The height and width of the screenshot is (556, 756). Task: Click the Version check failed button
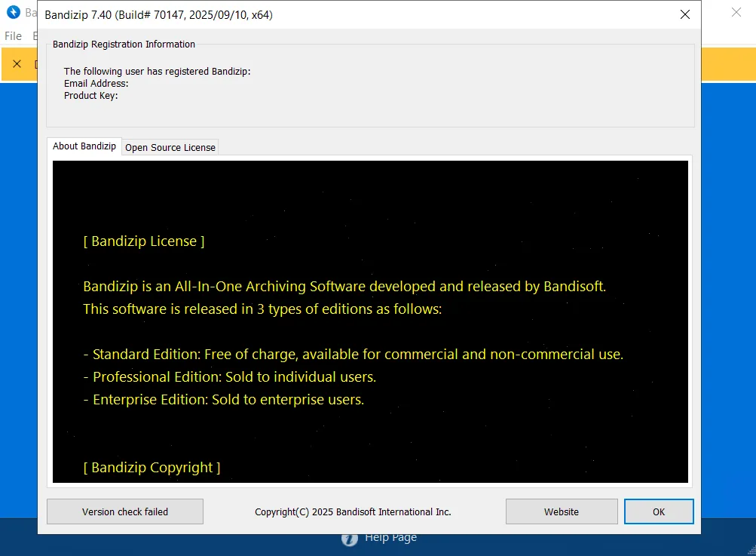(125, 511)
